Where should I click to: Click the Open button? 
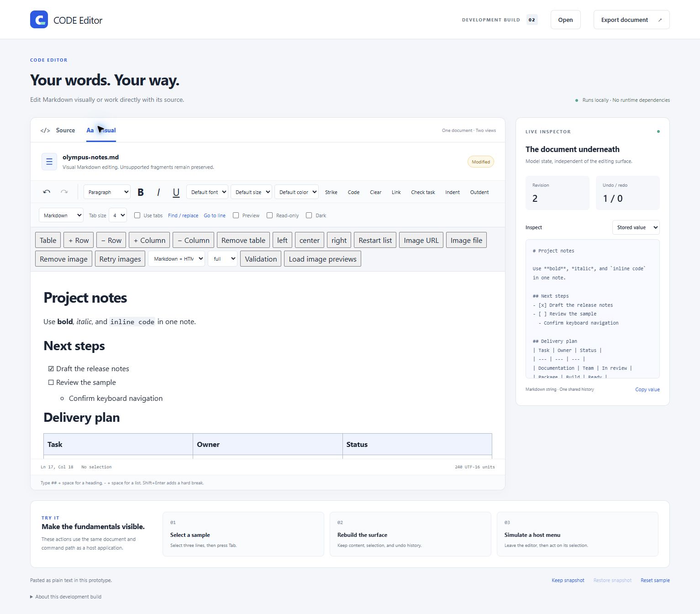(x=565, y=20)
